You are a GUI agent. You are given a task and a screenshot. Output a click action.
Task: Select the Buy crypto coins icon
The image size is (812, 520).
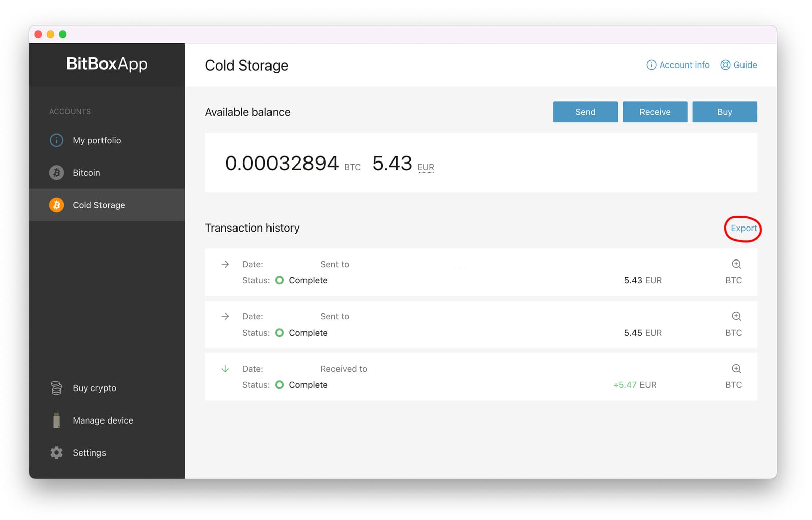coord(56,387)
